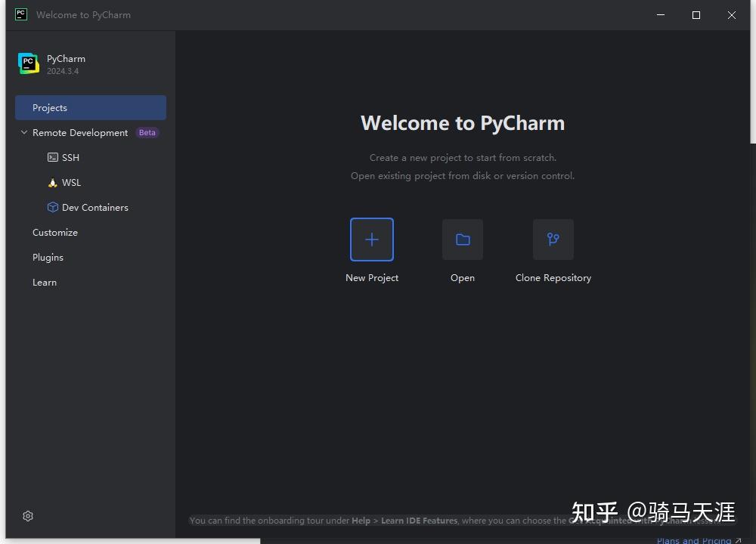Click the Open project folder icon

click(462, 239)
